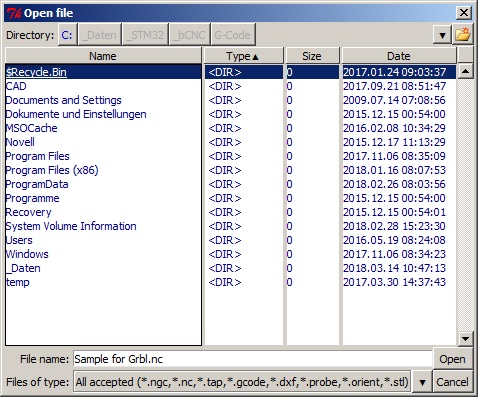
Task: Sort by the Size column header
Action: (x=312, y=56)
